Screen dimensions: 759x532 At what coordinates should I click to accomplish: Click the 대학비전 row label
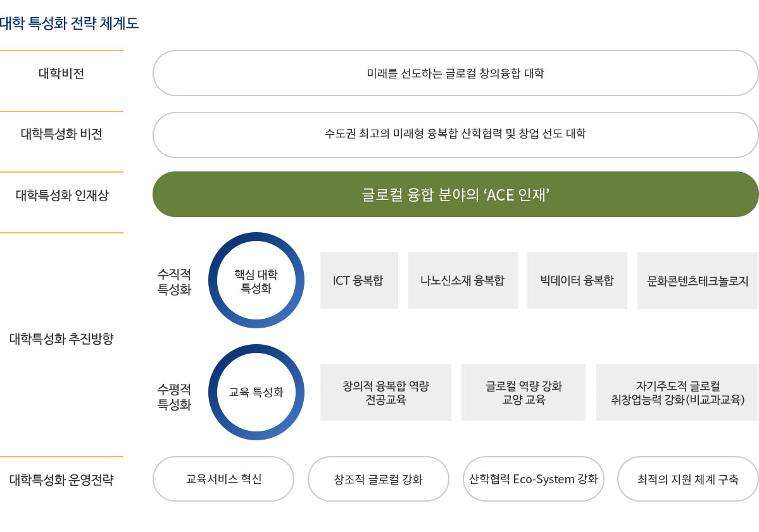point(61,73)
